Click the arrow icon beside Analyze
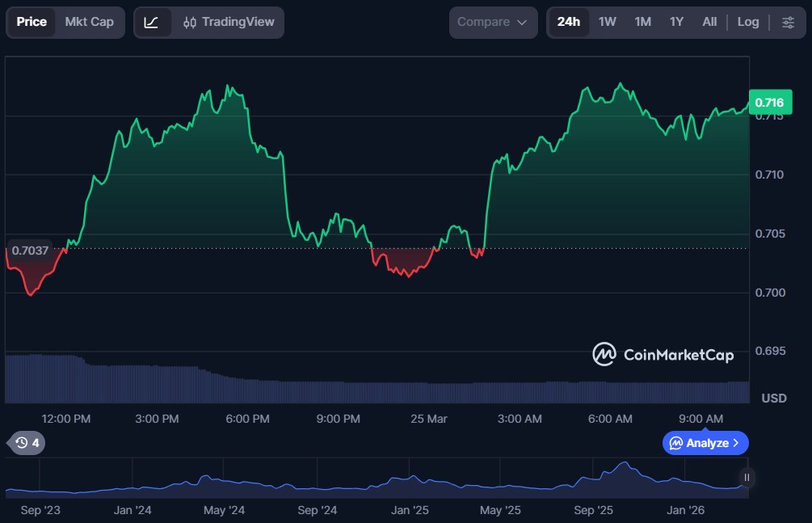The image size is (812, 523). pos(735,443)
